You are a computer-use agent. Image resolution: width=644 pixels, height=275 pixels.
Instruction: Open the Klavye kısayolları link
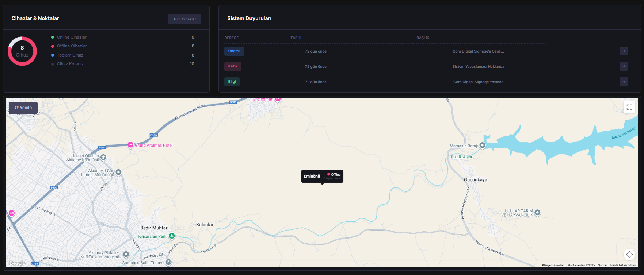click(553, 265)
